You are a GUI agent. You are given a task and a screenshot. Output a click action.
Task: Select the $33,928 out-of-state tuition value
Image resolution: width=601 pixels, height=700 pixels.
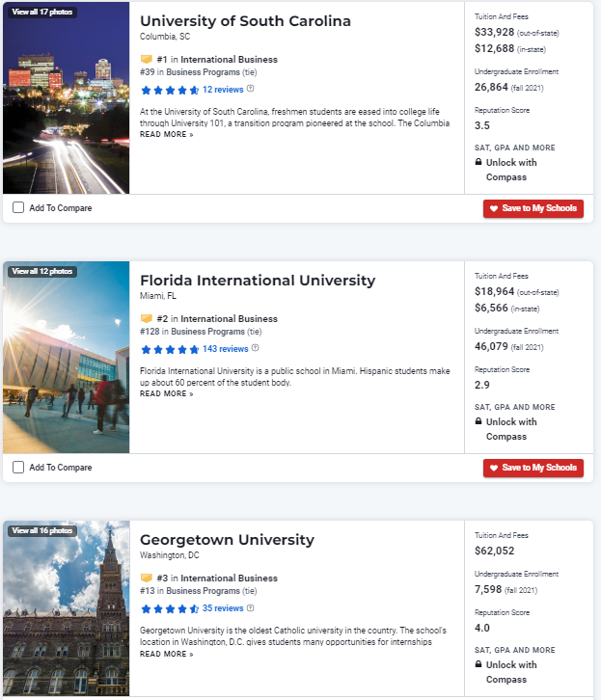point(494,32)
